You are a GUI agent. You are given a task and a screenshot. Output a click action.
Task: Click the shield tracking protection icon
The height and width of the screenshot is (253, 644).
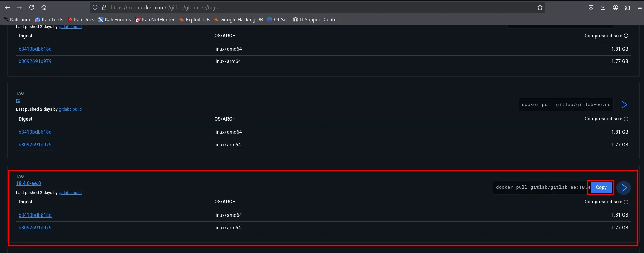(x=95, y=7)
